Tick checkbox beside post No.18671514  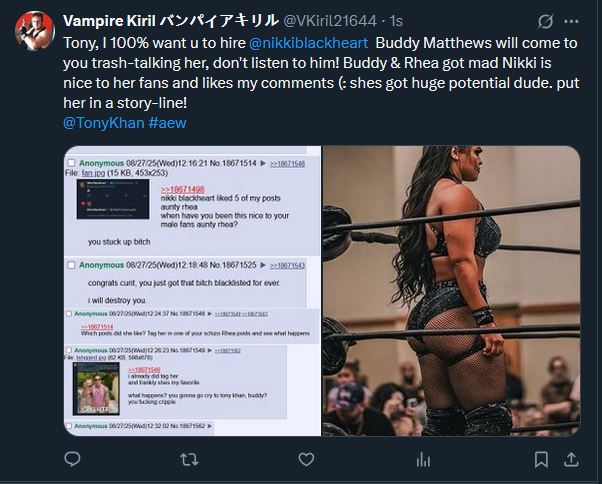tap(71, 163)
